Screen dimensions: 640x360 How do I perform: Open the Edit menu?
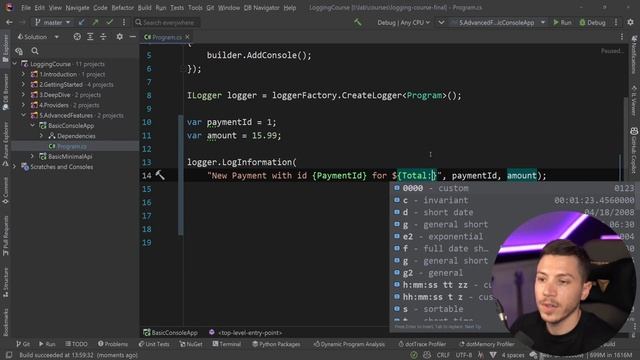click(x=40, y=8)
